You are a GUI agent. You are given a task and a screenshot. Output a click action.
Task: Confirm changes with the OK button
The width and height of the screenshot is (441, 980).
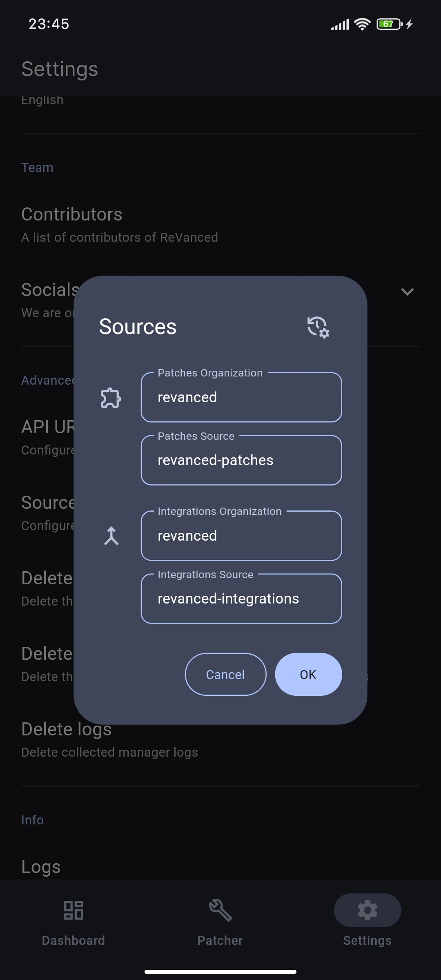[308, 674]
